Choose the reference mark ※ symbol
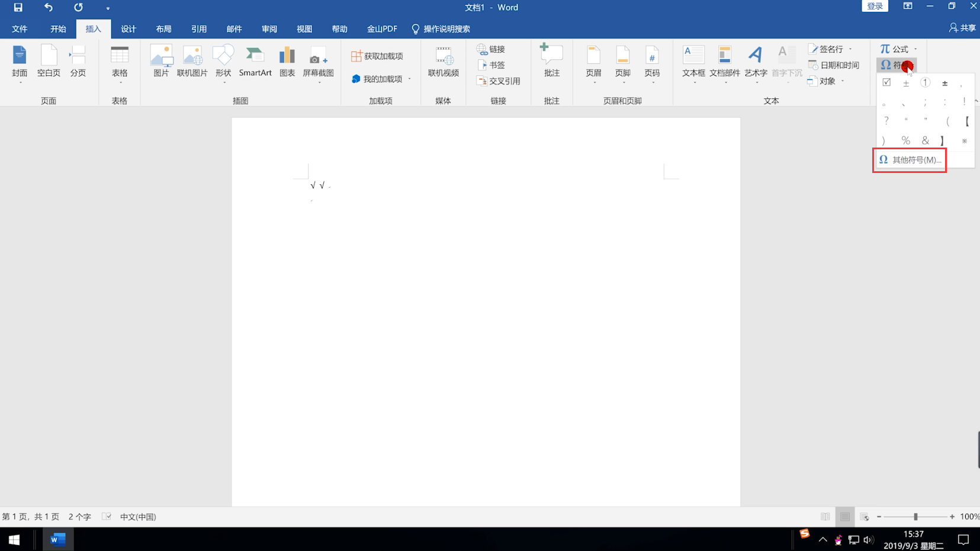Viewport: 980px width, 551px height. (964, 140)
